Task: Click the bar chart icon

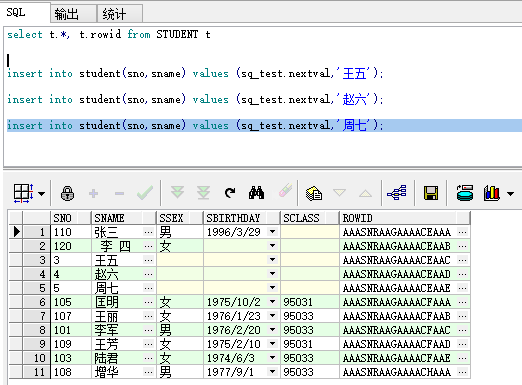Action: pos(491,193)
